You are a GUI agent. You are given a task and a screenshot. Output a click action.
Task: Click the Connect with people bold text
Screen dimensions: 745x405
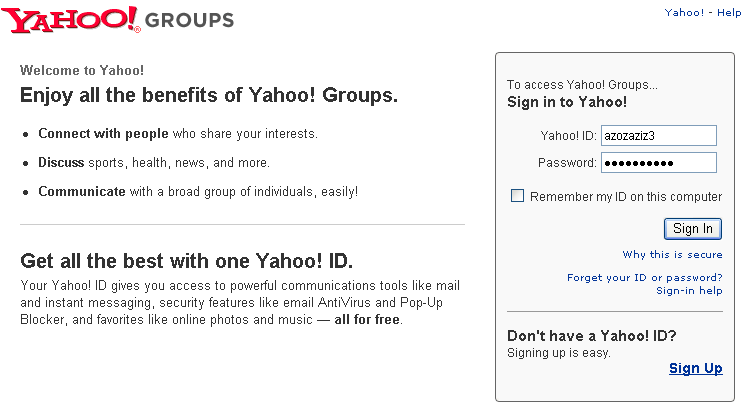point(90,133)
